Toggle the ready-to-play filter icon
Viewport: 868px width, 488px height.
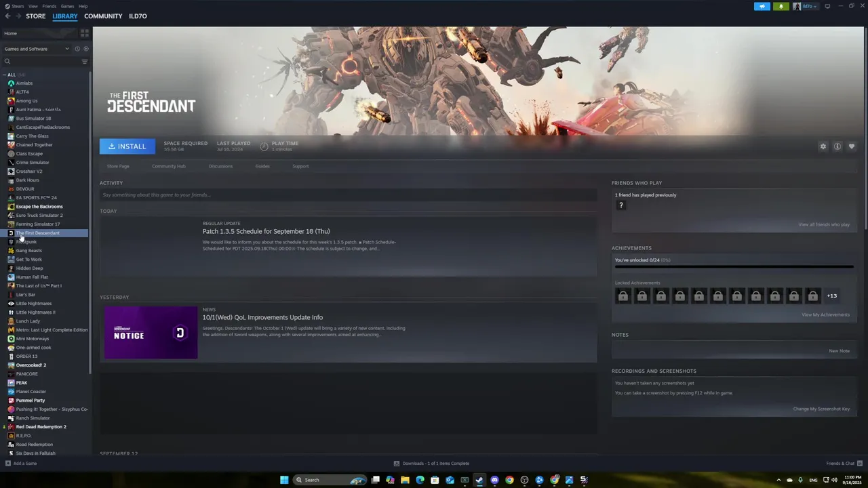(85, 49)
